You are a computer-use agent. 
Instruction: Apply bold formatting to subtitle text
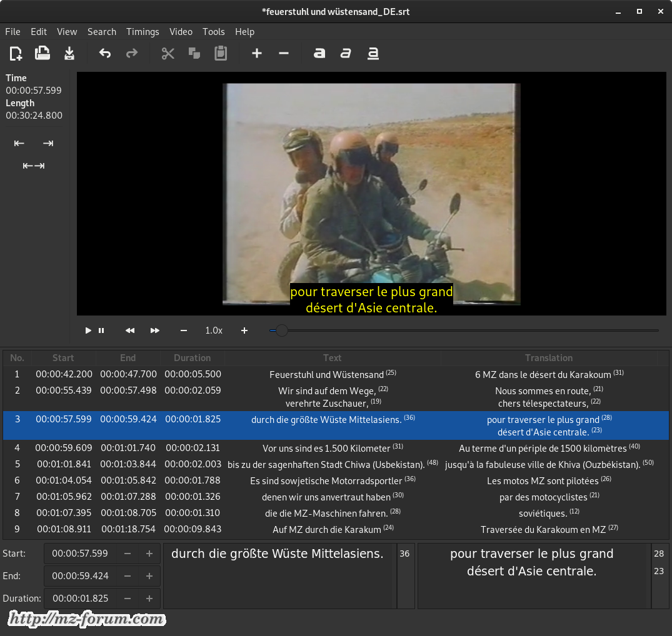tap(319, 54)
